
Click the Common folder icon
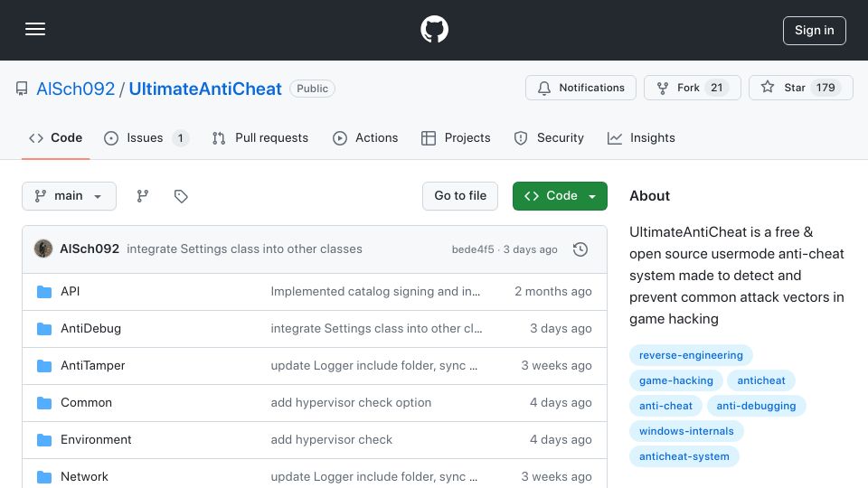pyautogui.click(x=44, y=403)
